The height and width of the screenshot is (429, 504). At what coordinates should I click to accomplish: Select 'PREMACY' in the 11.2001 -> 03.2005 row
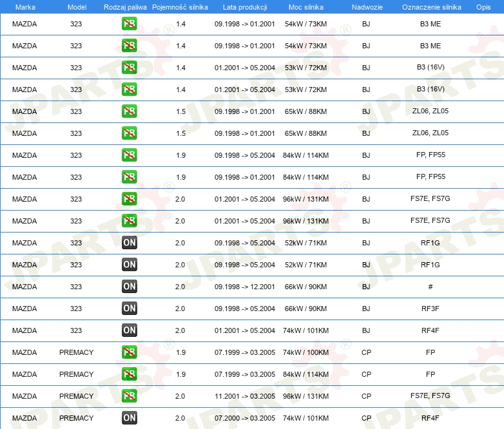(x=76, y=396)
